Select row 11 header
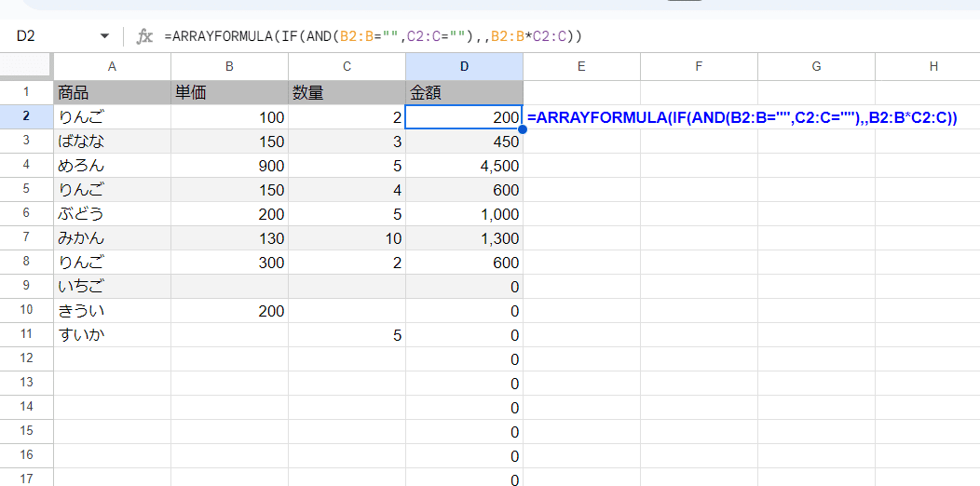Screen dimensions: 980x486 (27, 335)
